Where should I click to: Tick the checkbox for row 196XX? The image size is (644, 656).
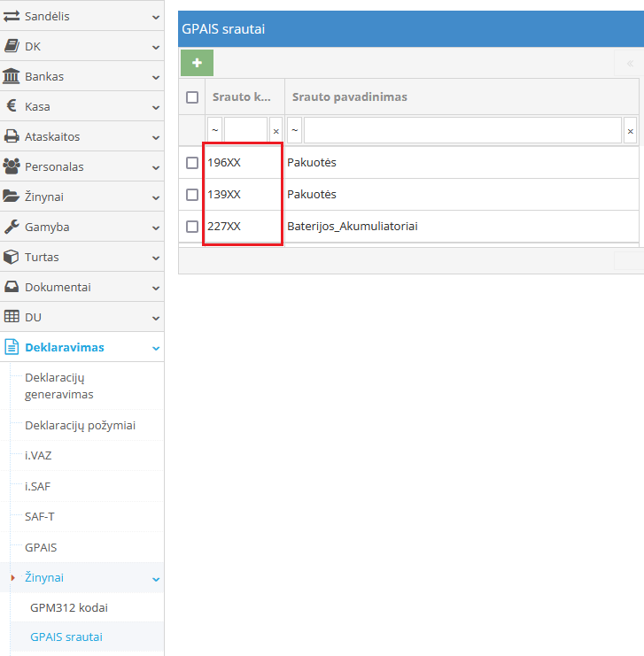coord(192,163)
